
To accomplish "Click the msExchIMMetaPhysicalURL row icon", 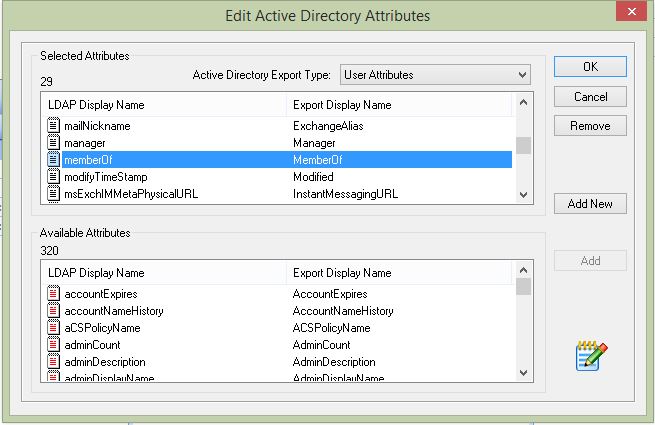I will pyautogui.click(x=53, y=194).
